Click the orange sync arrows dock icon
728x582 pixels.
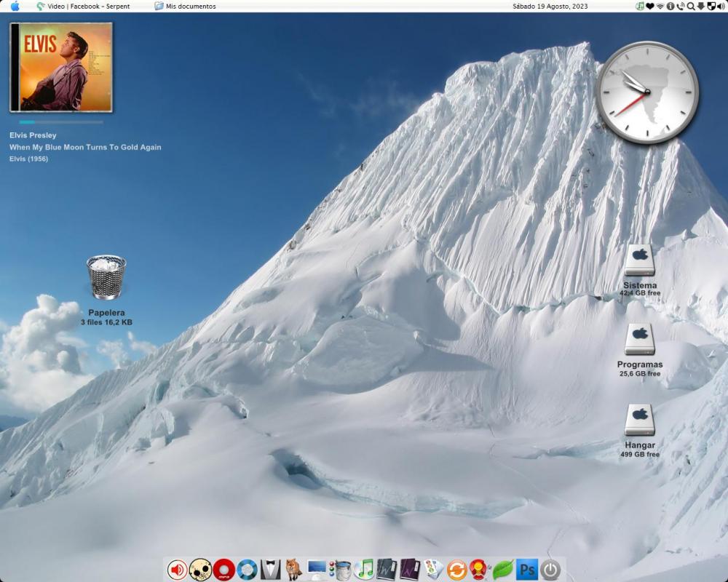(456, 570)
